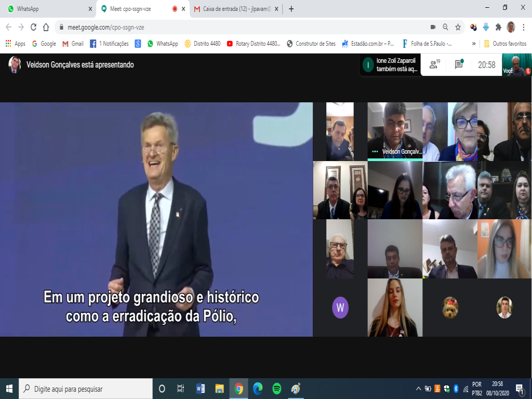The image size is (532, 399).
Task: Open Microsoft Edge from the taskbar
Action: 258,389
